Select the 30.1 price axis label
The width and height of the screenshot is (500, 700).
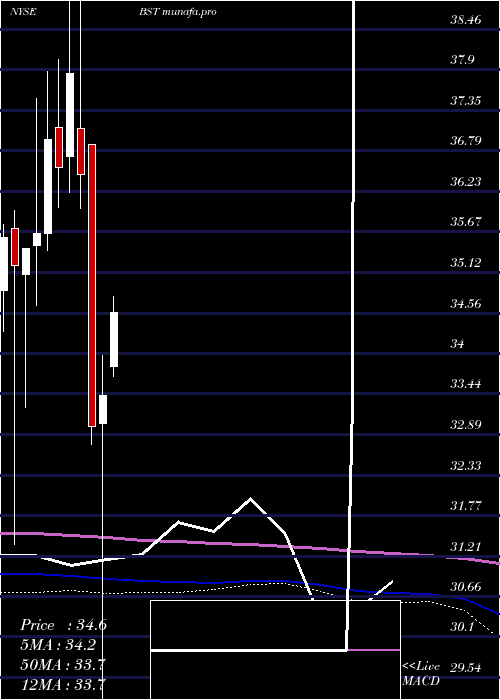coord(462,627)
